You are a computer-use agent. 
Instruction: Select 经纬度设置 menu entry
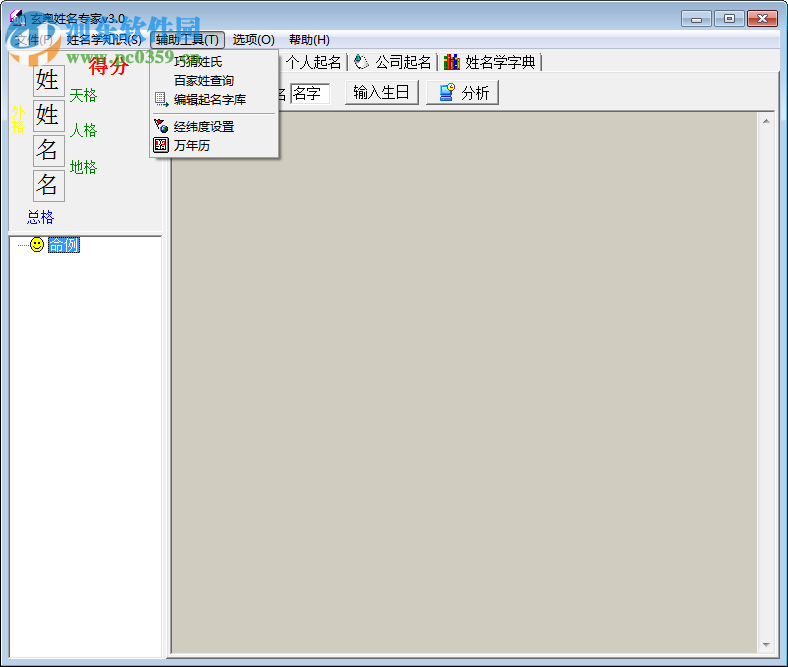coord(214,127)
